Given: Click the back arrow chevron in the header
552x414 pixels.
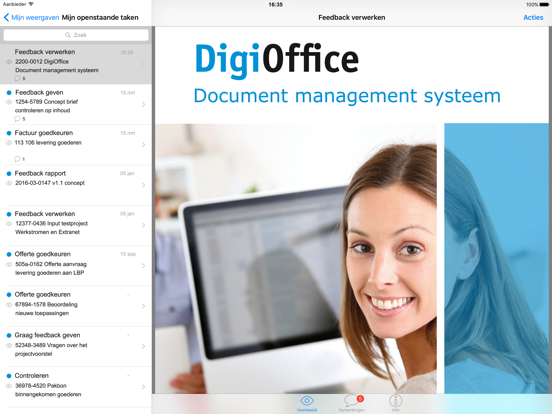Looking at the screenshot, I should (6, 17).
